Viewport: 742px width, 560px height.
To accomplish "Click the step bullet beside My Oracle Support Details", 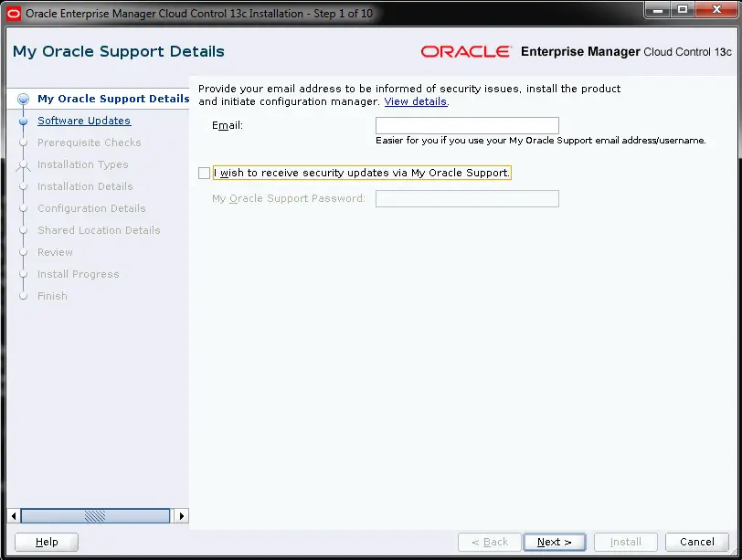I will coord(23,99).
